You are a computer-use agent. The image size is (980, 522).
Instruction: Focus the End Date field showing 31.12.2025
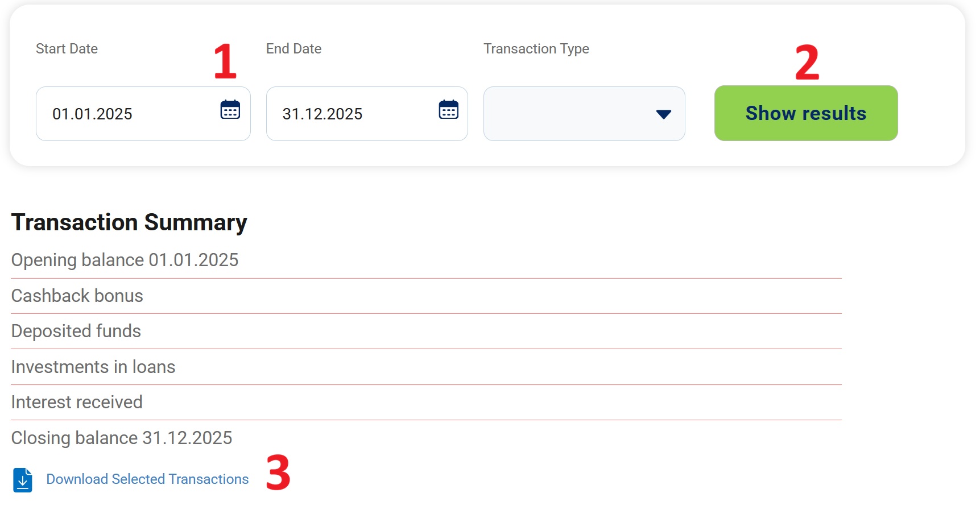pyautogui.click(x=353, y=114)
